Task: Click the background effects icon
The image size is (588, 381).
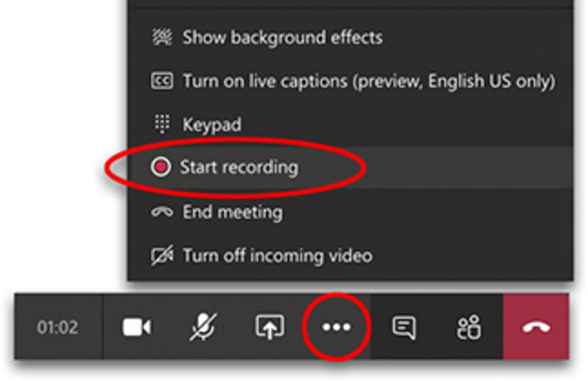Action: pyautogui.click(x=161, y=37)
